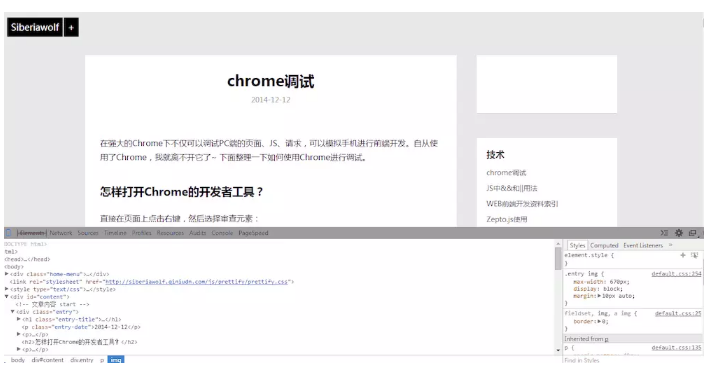This screenshot has width=713, height=387.
Task: Select the 文章内容 start comment row
Action: pyautogui.click(x=53, y=304)
